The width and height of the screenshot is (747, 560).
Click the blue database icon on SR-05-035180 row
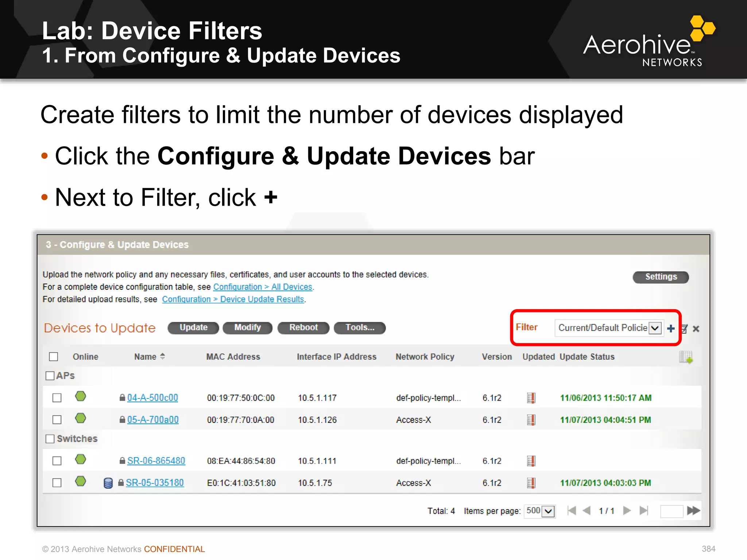click(x=108, y=483)
